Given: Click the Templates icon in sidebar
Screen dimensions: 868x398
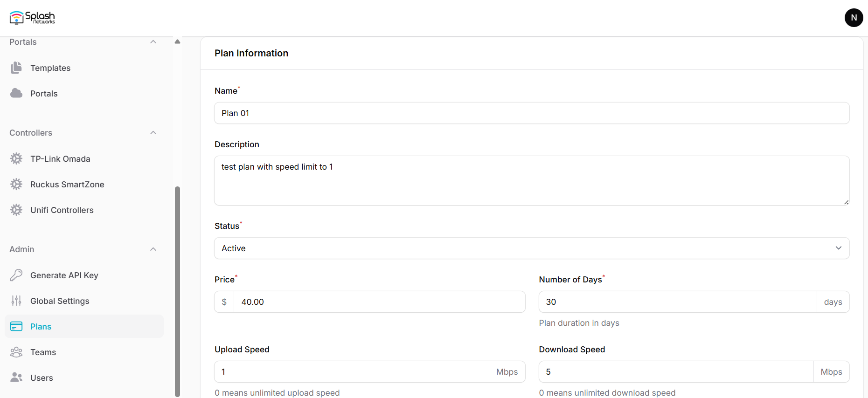Looking at the screenshot, I should click(x=16, y=68).
